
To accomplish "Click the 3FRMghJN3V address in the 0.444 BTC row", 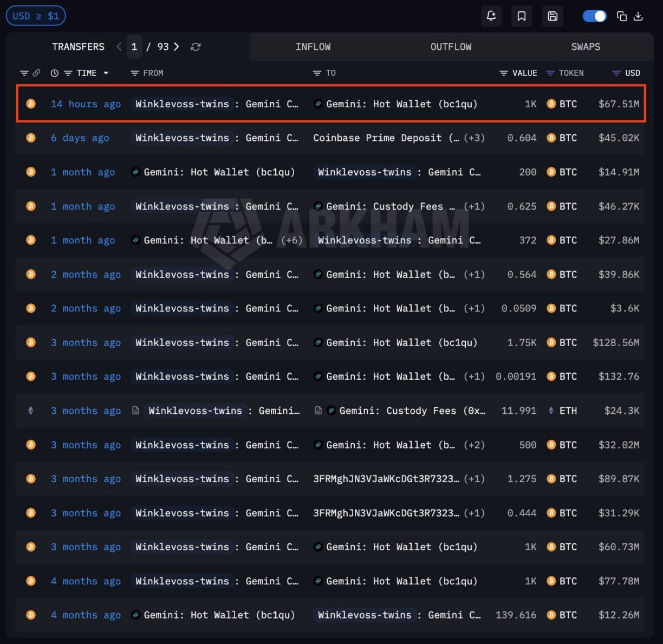I will pyautogui.click(x=386, y=513).
